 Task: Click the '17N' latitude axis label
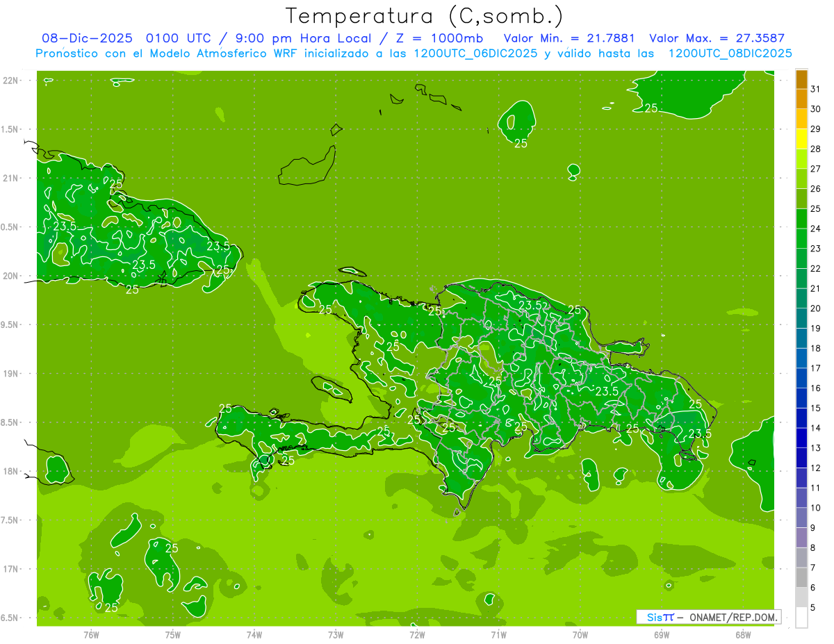(11, 569)
